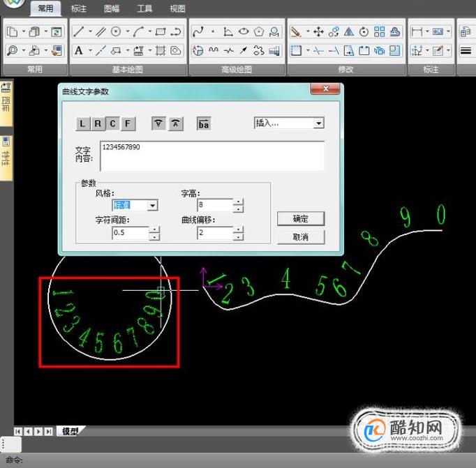476x468 pixels.
Task: Select the Text (A) tool
Action: tap(79, 50)
